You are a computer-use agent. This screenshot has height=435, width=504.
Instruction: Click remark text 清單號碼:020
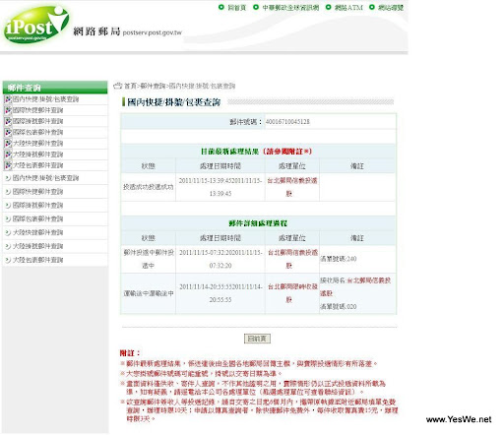click(338, 307)
